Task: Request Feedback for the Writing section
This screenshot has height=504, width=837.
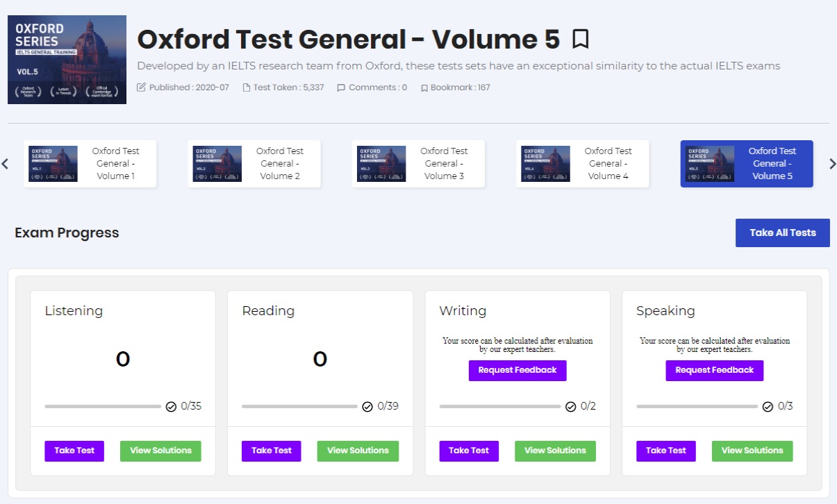Action: 517,370
